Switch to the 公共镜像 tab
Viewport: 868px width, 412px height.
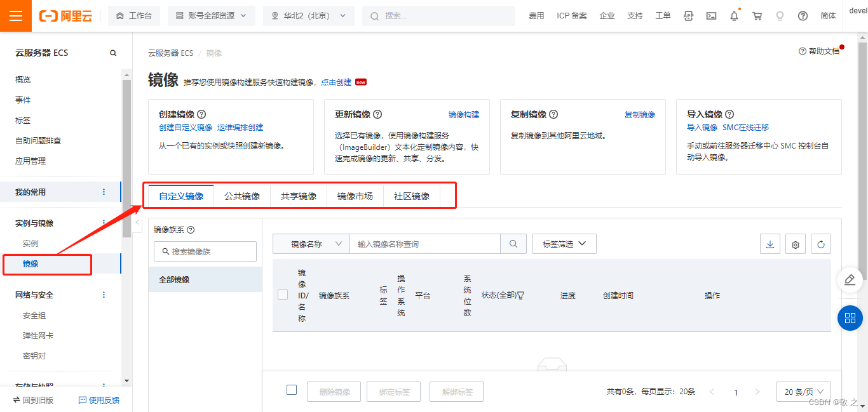(242, 196)
